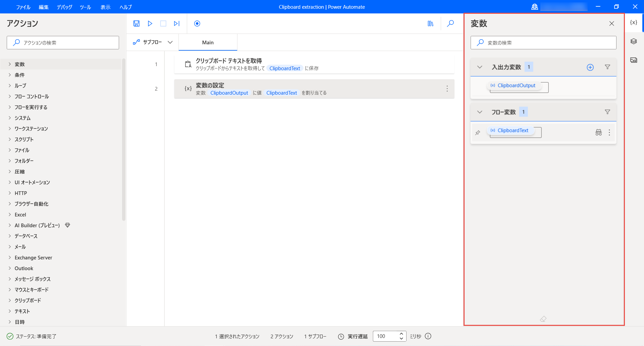Screen dimensions: 644x346
Task: Expand the 変数 action group
Action: 10,64
